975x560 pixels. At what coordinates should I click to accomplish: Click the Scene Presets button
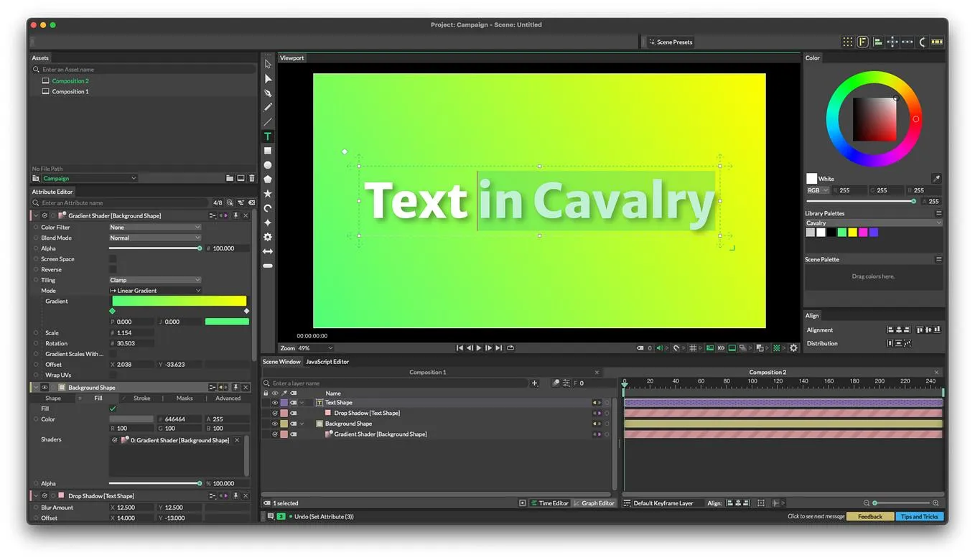click(x=671, y=42)
